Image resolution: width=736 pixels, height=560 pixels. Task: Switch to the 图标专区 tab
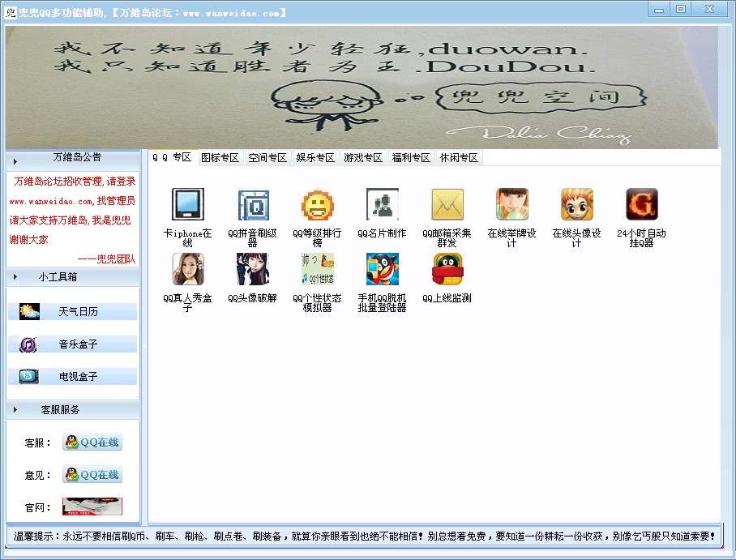click(220, 158)
